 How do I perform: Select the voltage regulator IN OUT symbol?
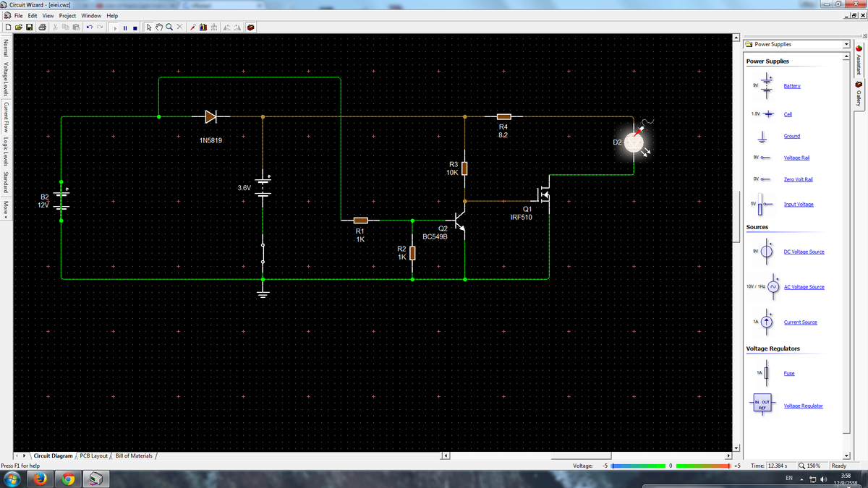click(x=762, y=405)
